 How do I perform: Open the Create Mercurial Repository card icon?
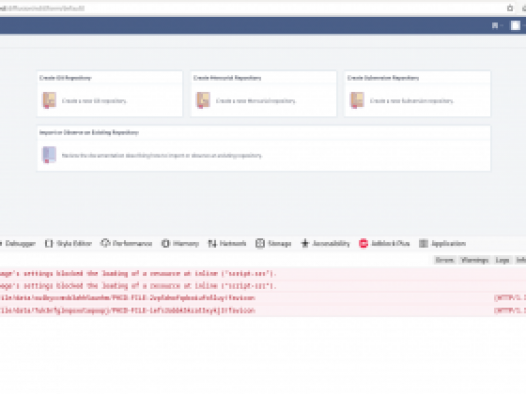coord(203,100)
